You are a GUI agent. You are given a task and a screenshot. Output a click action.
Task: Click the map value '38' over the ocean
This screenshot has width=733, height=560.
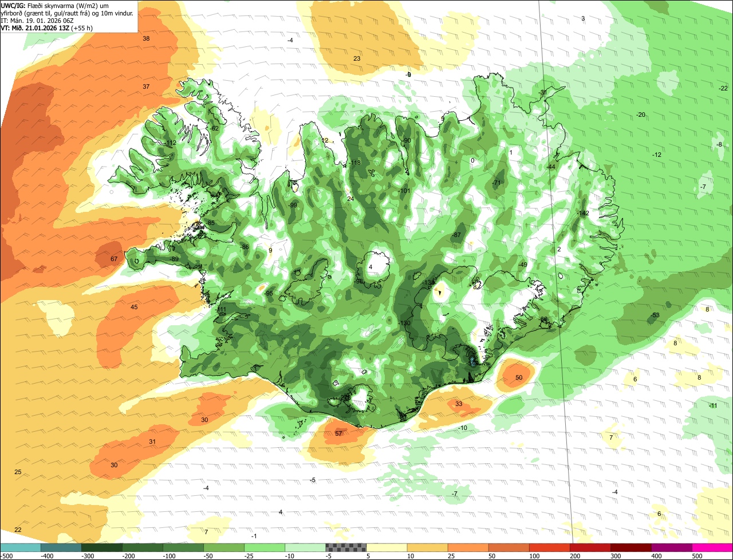click(x=146, y=38)
